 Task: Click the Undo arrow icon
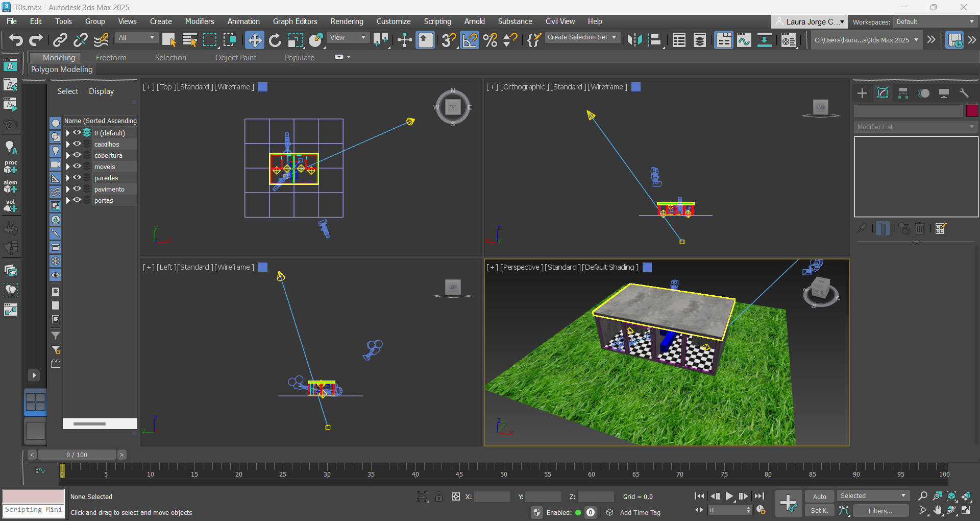pyautogui.click(x=15, y=40)
